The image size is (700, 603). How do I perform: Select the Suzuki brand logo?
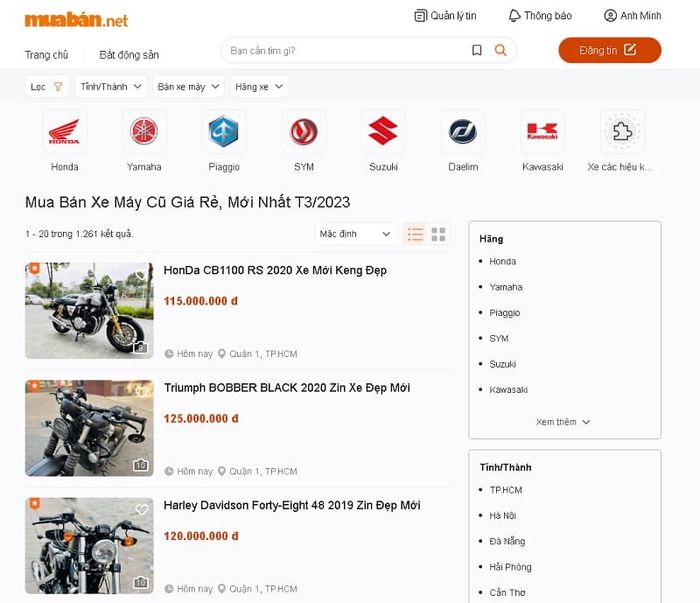point(383,132)
